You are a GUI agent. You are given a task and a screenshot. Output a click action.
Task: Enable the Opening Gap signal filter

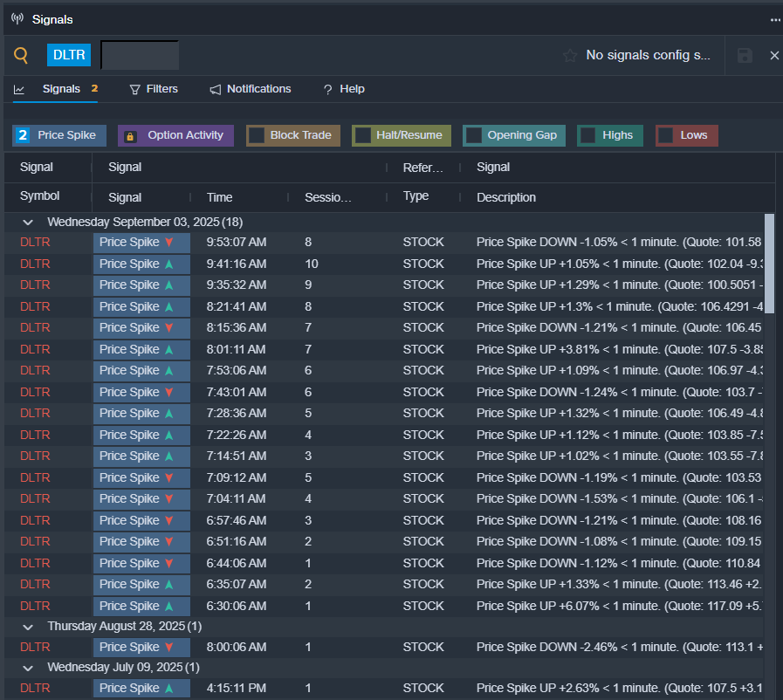514,135
